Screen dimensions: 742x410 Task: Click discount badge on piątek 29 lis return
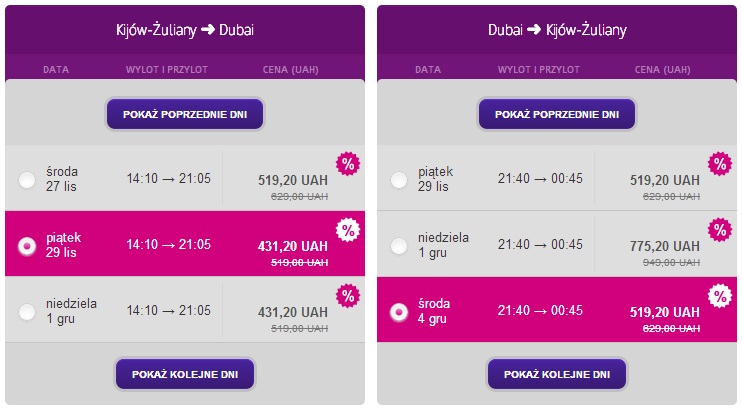(720, 164)
